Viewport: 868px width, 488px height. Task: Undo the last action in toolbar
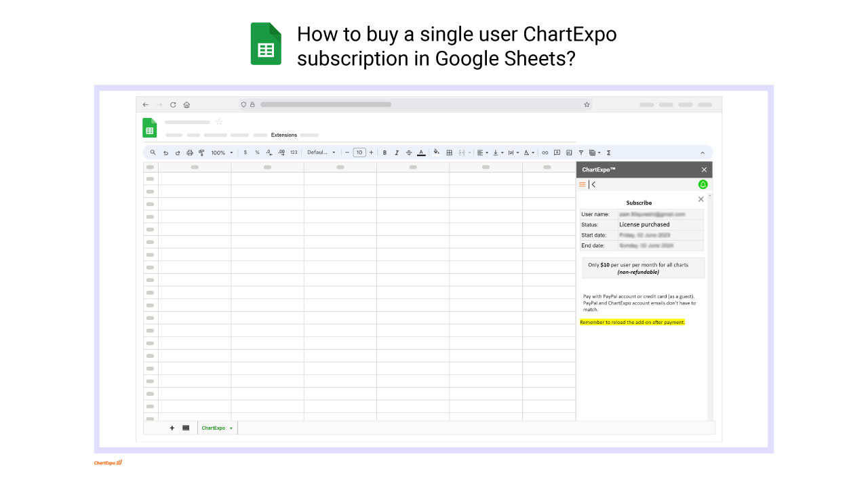coord(165,152)
